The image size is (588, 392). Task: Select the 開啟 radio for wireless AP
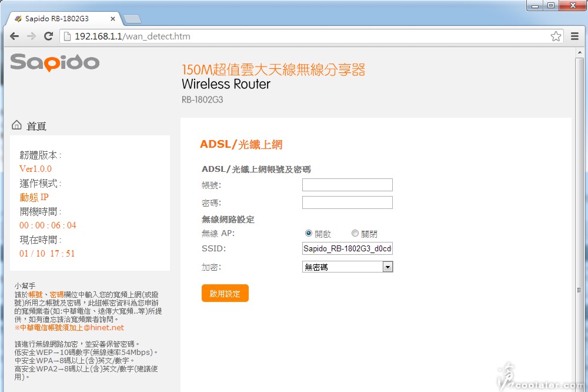coord(309,233)
